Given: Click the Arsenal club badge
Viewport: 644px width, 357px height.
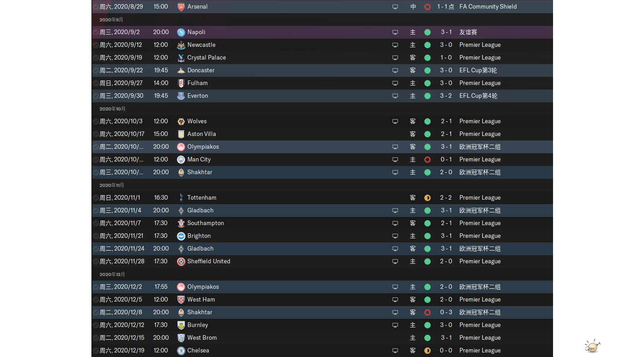Looking at the screenshot, I should coord(181,7).
